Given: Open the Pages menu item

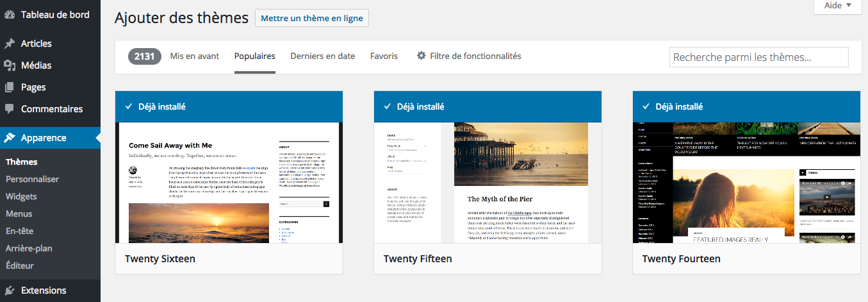Looking at the screenshot, I should coord(50,87).
